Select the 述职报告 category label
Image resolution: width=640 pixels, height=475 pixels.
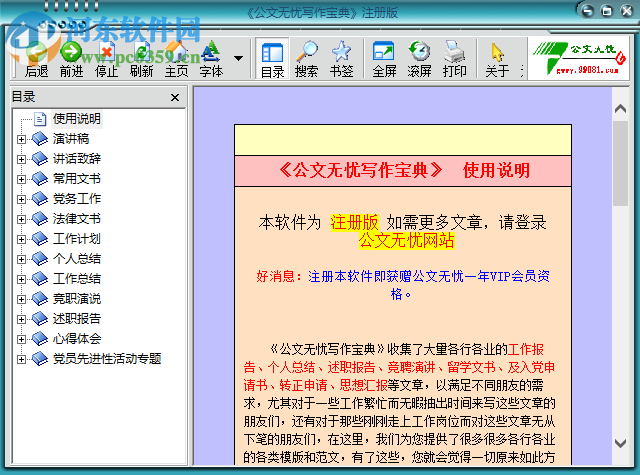(77, 319)
